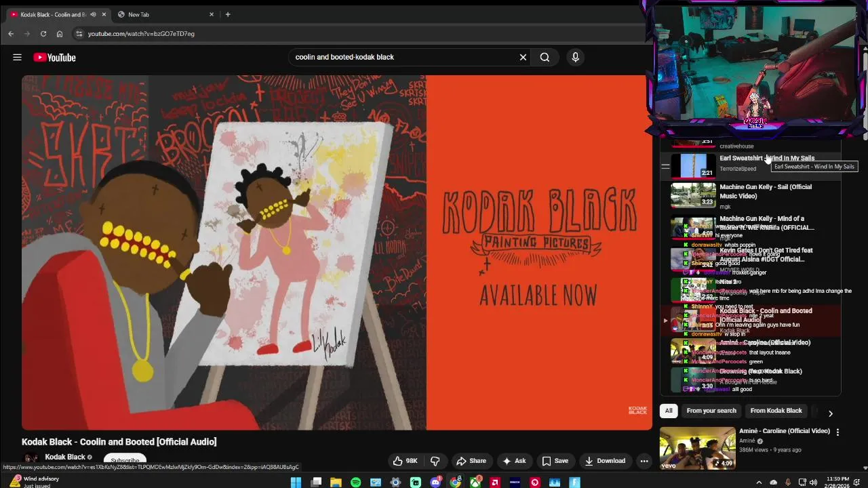This screenshot has height=488, width=868.
Task: Show hidden system tray icons
Action: pyautogui.click(x=759, y=483)
